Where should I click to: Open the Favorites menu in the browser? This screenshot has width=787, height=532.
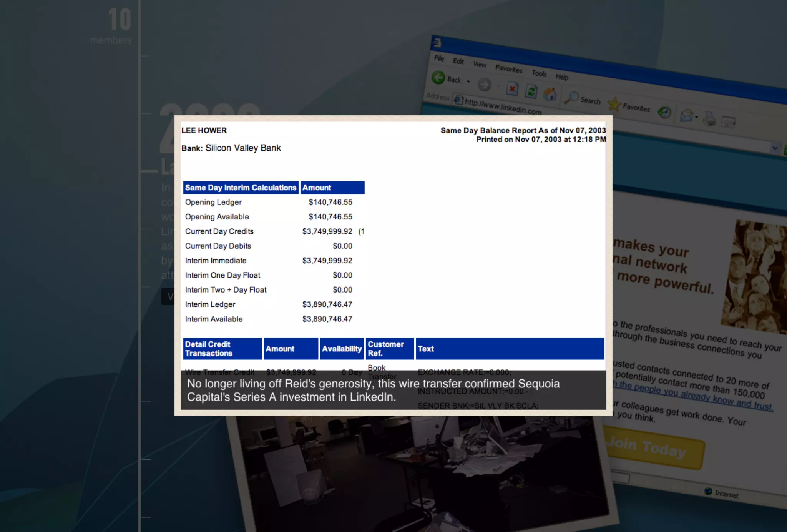click(x=509, y=69)
